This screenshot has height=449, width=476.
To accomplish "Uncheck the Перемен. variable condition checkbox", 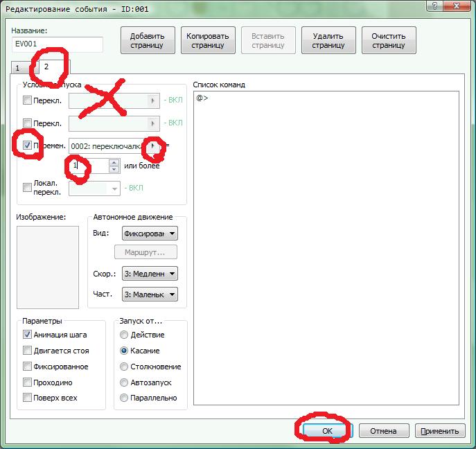I will [28, 146].
